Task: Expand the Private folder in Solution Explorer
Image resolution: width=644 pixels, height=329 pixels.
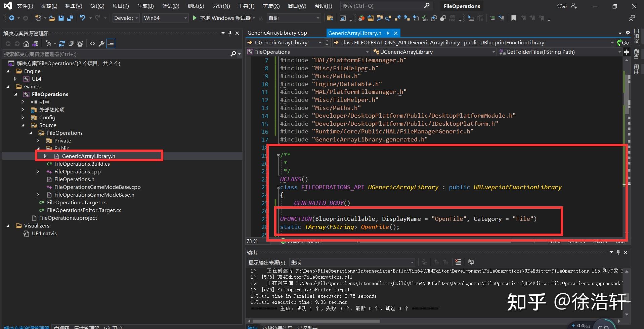Action: click(x=38, y=140)
